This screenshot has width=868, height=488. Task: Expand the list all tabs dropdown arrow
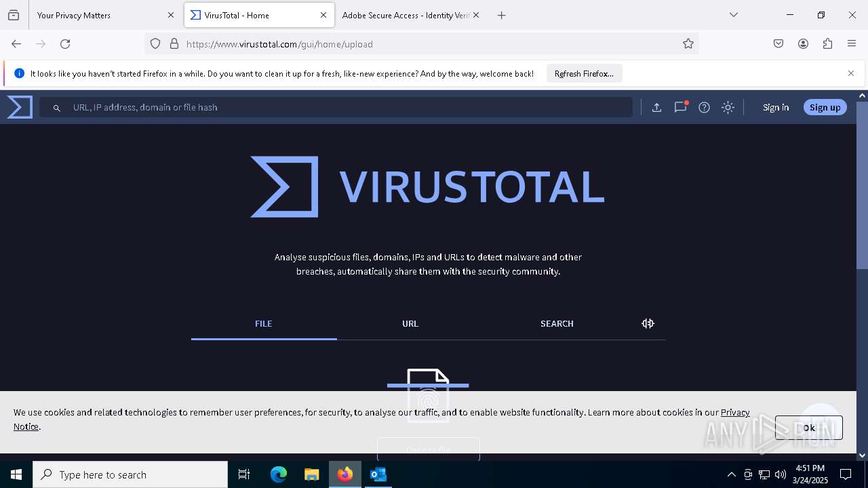pyautogui.click(x=733, y=15)
